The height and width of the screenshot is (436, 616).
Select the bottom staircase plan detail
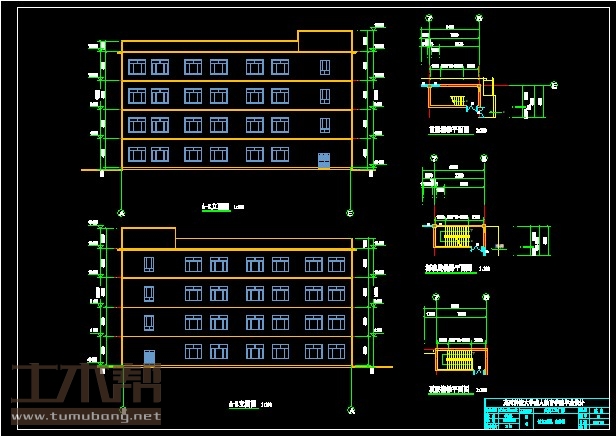pyautogui.click(x=459, y=359)
